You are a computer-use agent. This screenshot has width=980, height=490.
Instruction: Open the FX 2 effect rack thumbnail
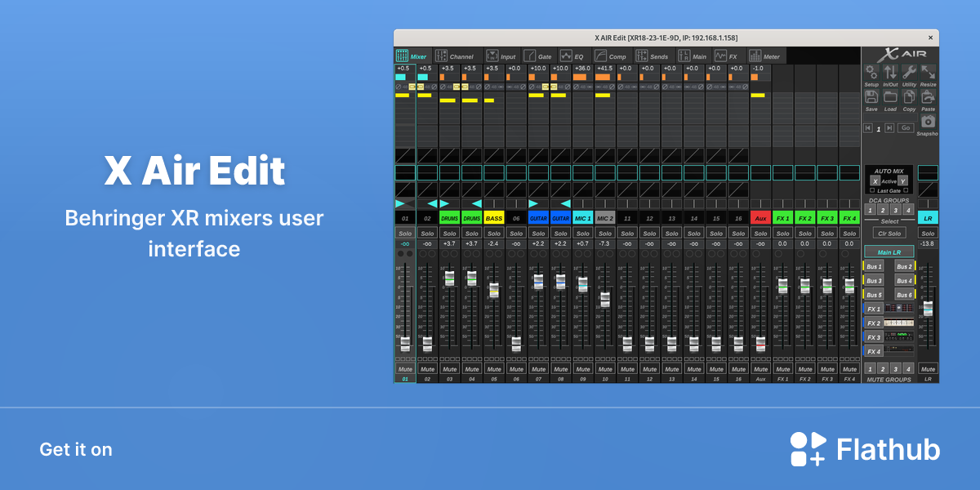(x=900, y=323)
